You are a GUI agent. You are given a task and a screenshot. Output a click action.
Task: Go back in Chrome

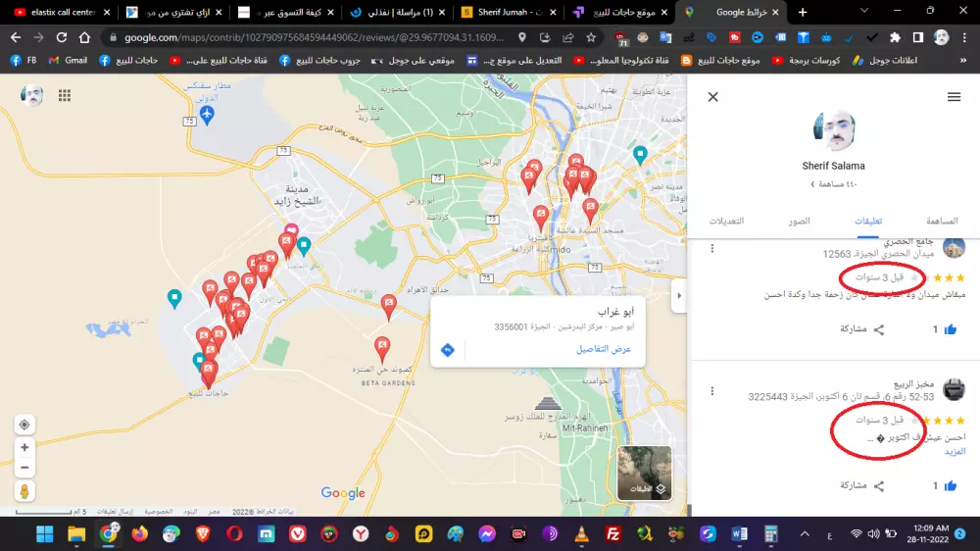point(16,37)
